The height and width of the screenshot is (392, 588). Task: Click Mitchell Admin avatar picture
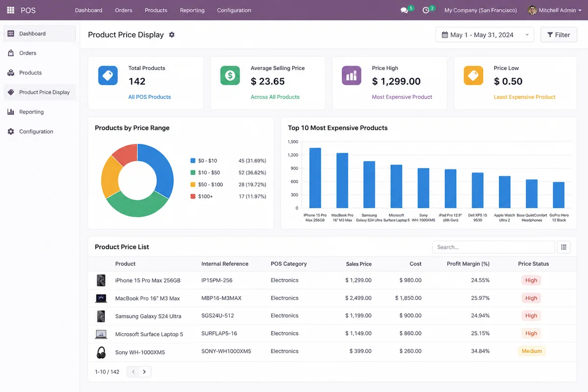[532, 10]
